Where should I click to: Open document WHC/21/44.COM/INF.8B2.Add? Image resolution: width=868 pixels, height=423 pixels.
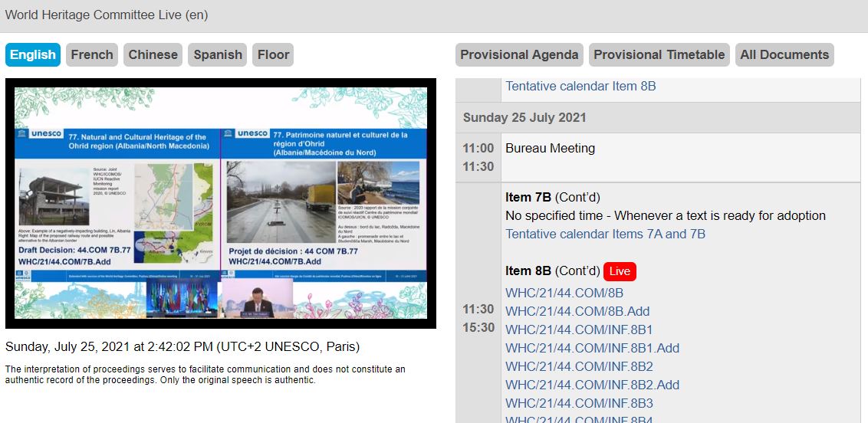click(x=592, y=385)
